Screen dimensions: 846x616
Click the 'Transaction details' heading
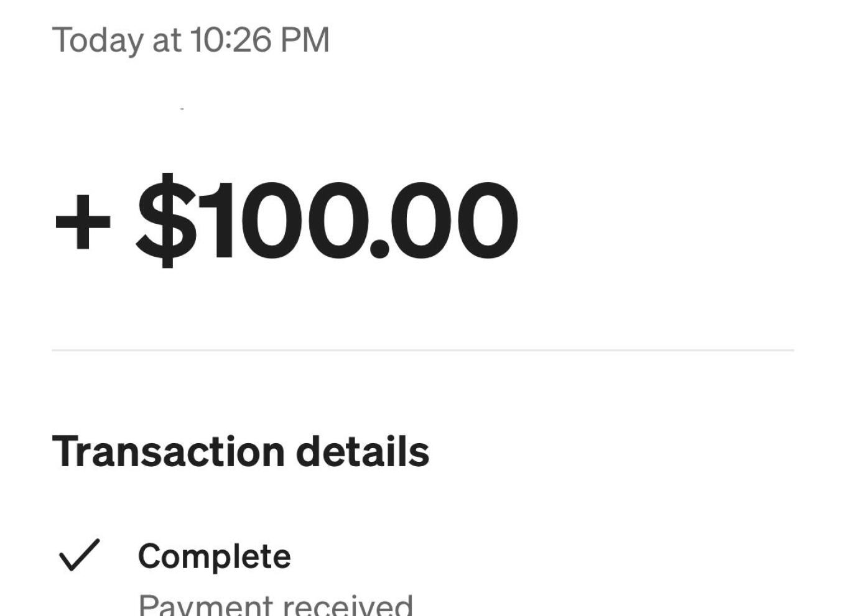240,451
